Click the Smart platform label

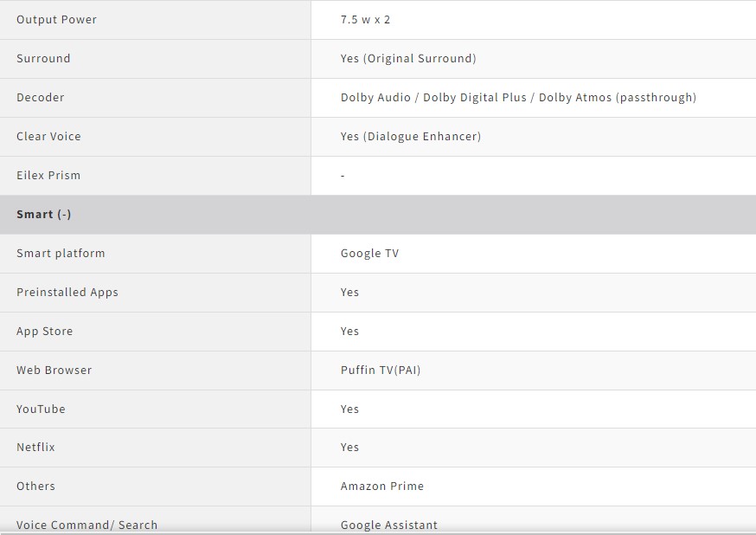[x=61, y=254]
